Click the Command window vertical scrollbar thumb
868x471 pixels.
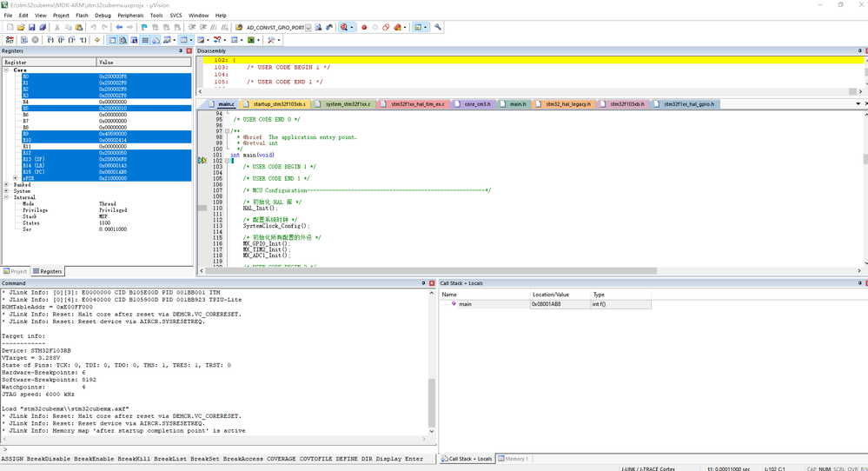pos(432,401)
